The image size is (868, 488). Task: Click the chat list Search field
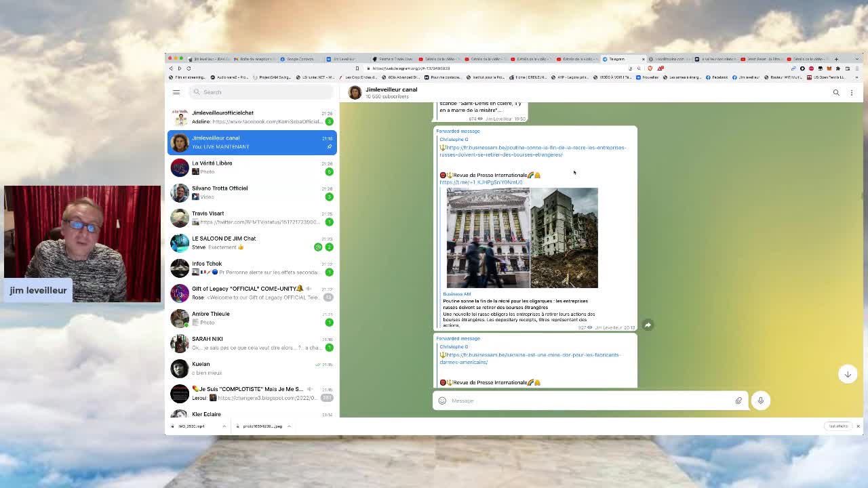(x=261, y=92)
